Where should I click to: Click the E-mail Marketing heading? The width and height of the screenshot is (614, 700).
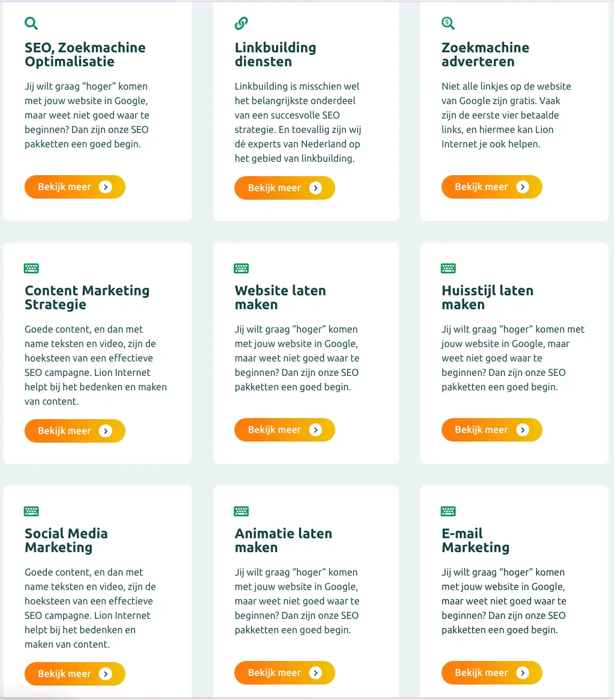(475, 540)
